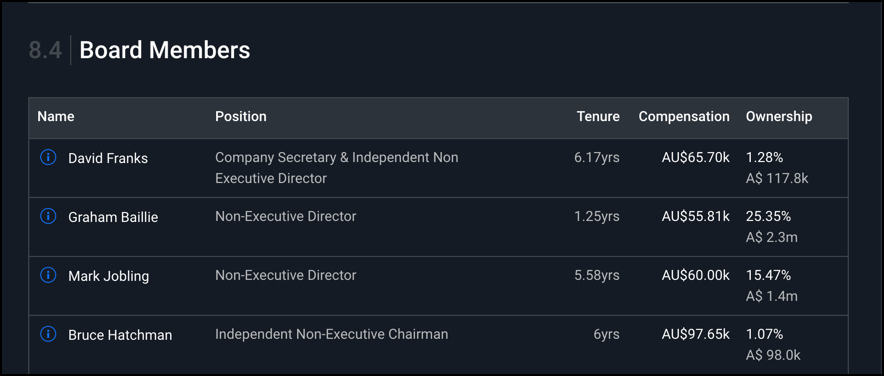Screen dimensions: 884x376
Task: Open info icon beside David Franks
Action: [48, 158]
